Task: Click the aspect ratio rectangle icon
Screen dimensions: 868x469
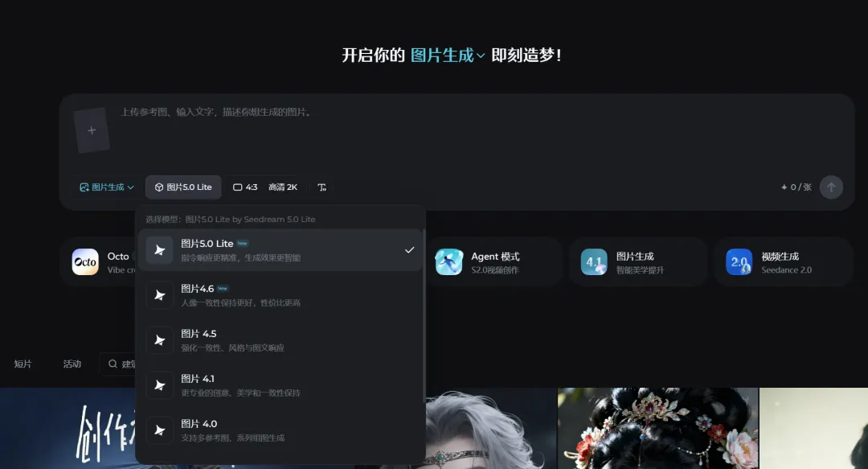Action: click(x=237, y=187)
